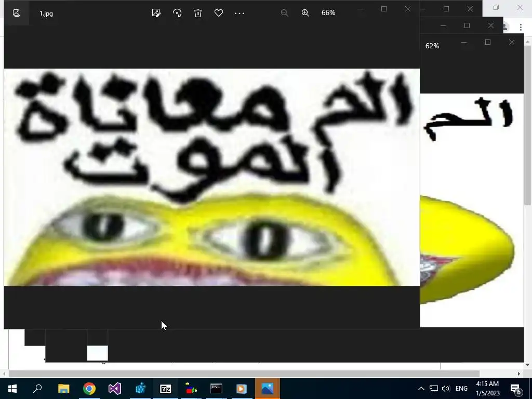Open Chrome's three-dot menu in background window
Viewport: 532px width, 399px height.
point(521,27)
